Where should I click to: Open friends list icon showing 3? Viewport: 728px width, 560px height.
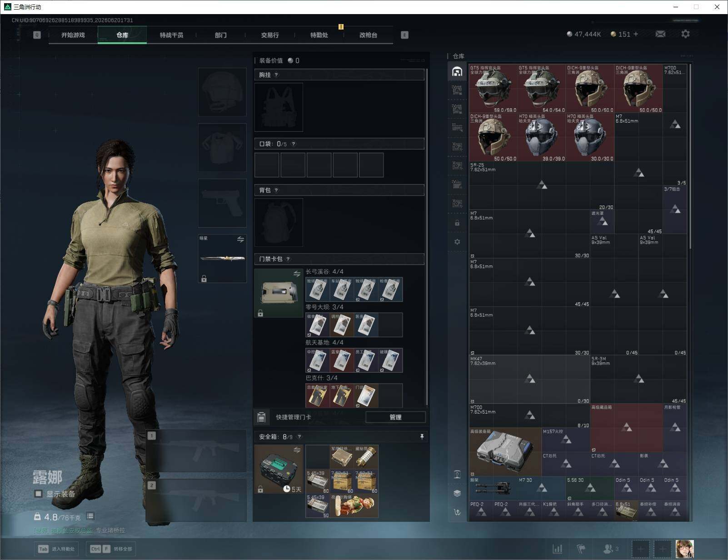pyautogui.click(x=611, y=549)
